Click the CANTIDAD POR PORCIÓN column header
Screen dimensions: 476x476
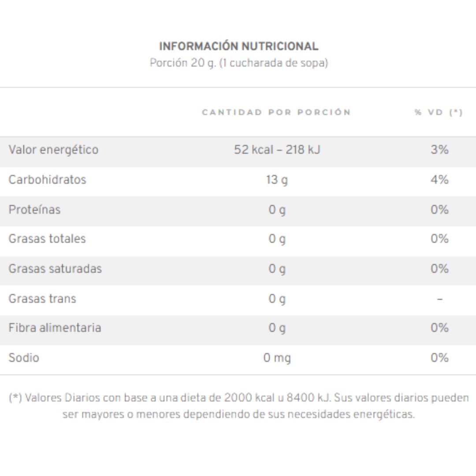point(276,112)
